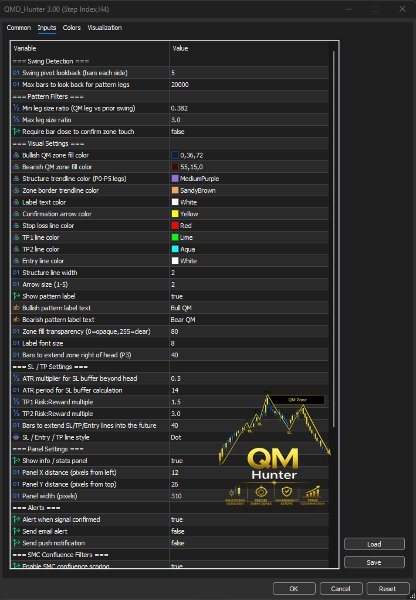Viewport: 416px width, 600px height.
Task: Click the Cancel button
Action: tap(341, 589)
